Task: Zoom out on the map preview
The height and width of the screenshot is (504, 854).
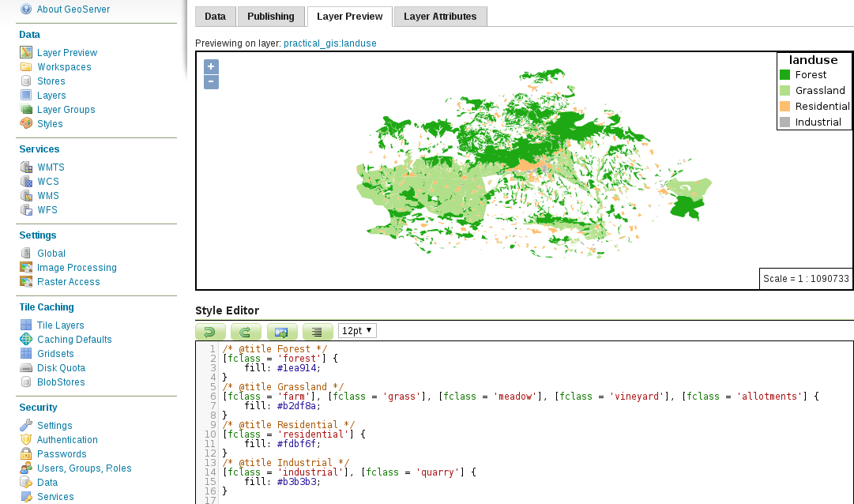Action: [x=211, y=81]
